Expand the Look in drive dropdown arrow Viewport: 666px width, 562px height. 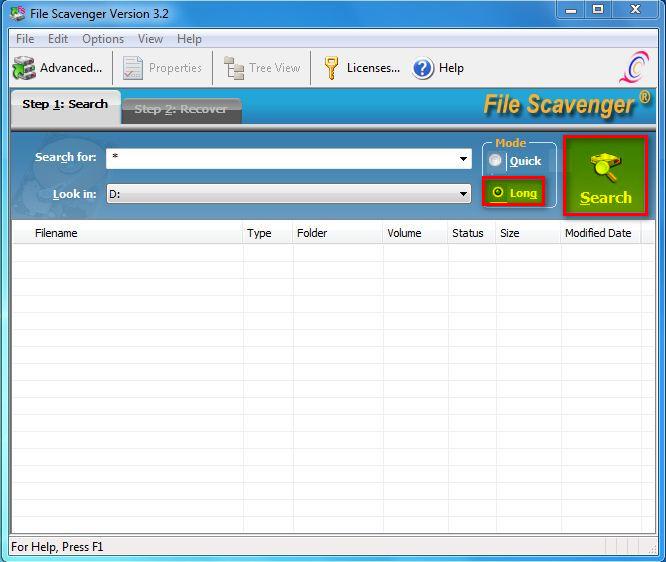click(x=463, y=194)
